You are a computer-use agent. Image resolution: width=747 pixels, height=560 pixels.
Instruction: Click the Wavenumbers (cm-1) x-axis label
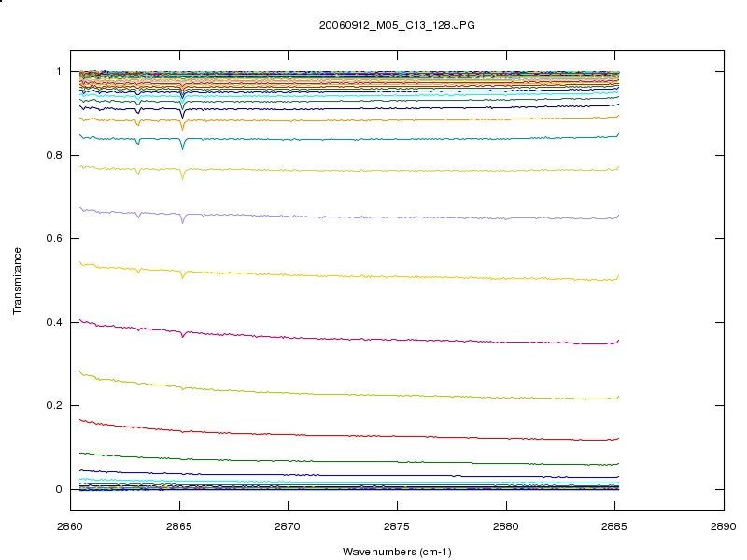tap(397, 552)
